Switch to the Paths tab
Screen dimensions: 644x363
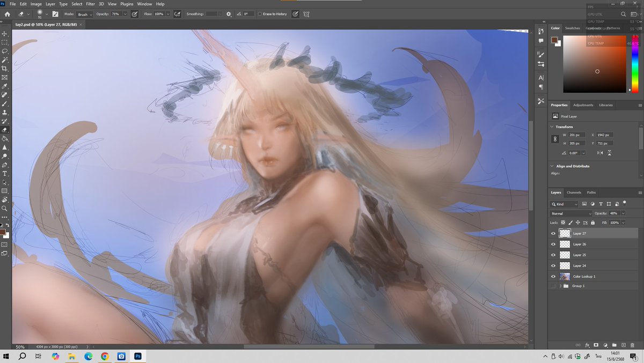(591, 192)
